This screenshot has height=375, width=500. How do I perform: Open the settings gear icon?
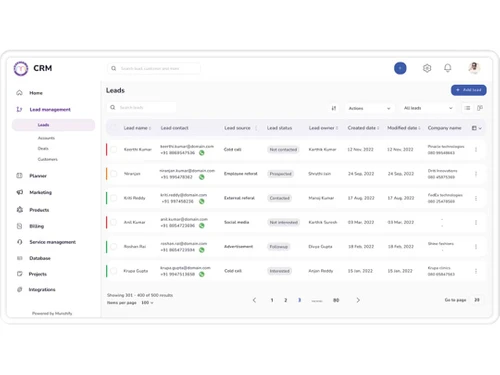tap(427, 68)
